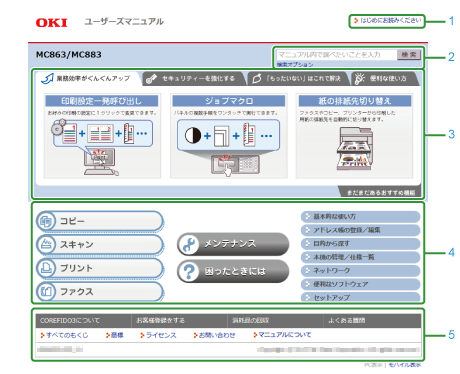This screenshot has height=374, width=460.
Task: Click the OKI logo
Action: coord(52,22)
